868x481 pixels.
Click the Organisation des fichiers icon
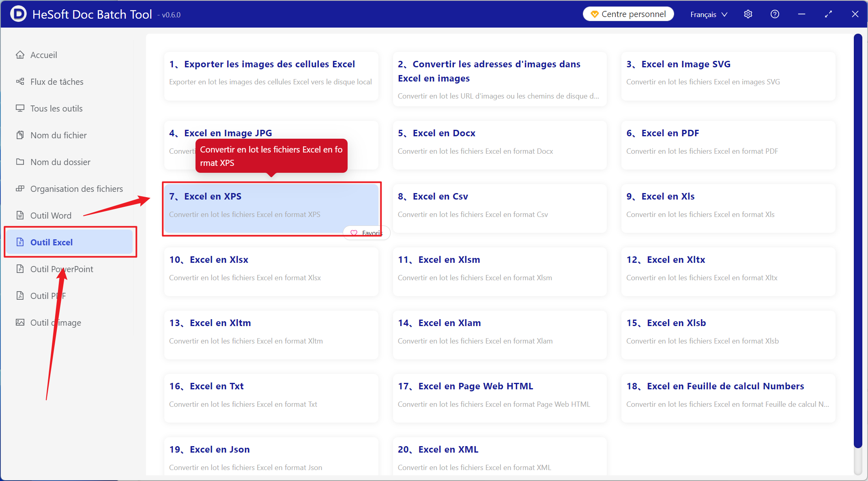point(20,189)
